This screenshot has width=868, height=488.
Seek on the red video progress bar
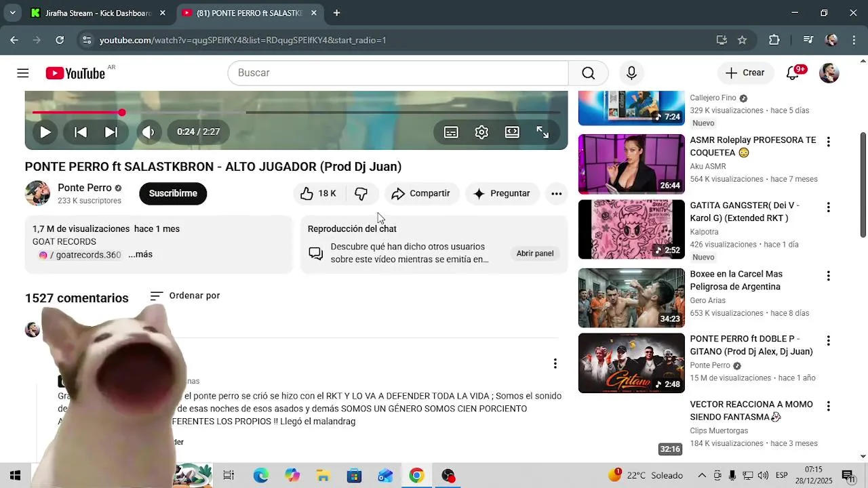296,113
